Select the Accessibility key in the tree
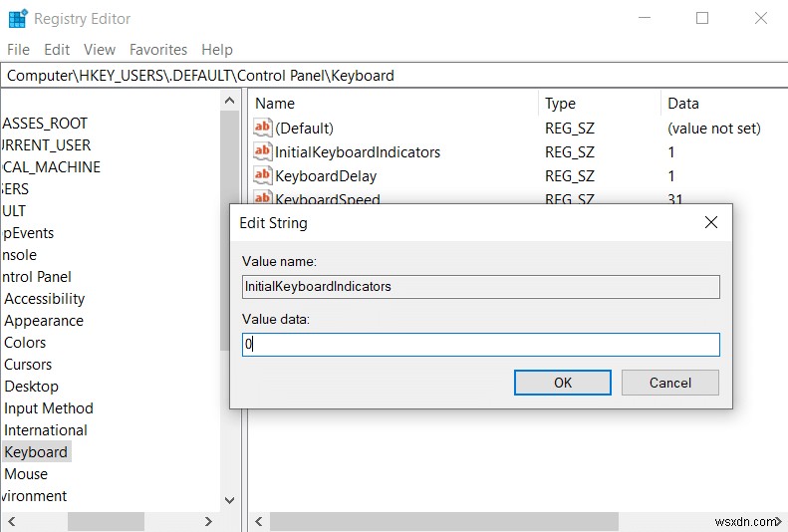Image resolution: width=788 pixels, height=532 pixels. pos(45,299)
